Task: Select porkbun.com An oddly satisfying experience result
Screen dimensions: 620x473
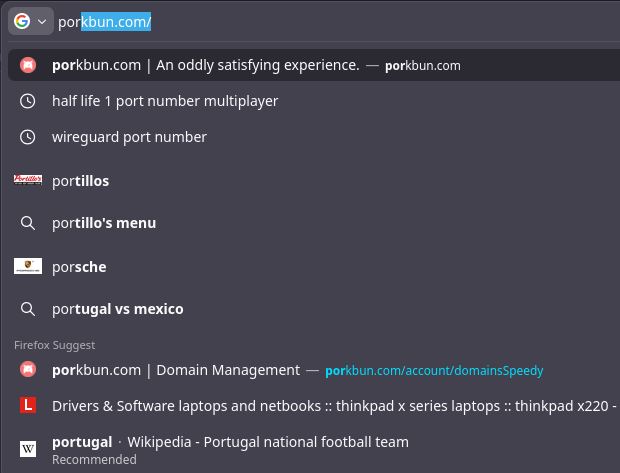Action: point(205,65)
